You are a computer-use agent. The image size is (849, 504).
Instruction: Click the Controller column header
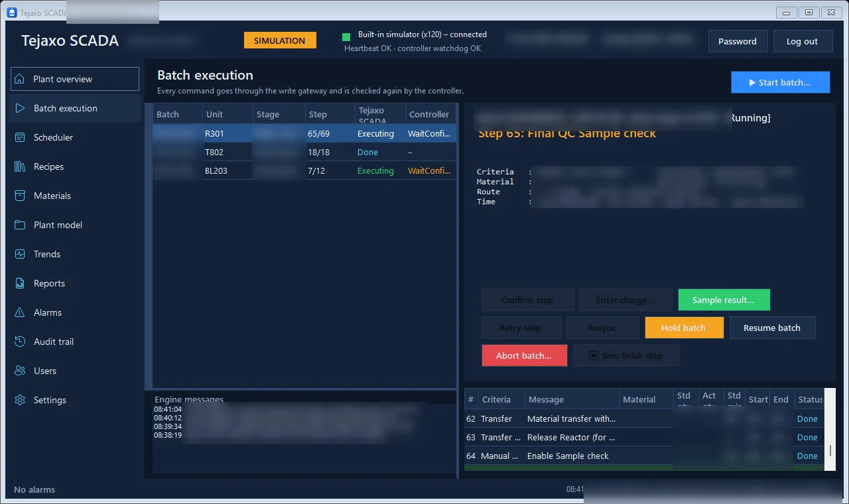430,114
